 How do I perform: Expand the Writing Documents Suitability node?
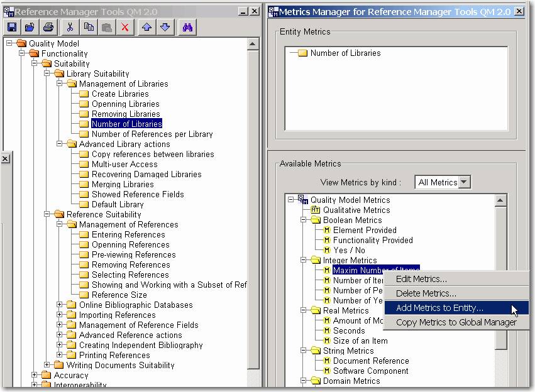[48, 366]
